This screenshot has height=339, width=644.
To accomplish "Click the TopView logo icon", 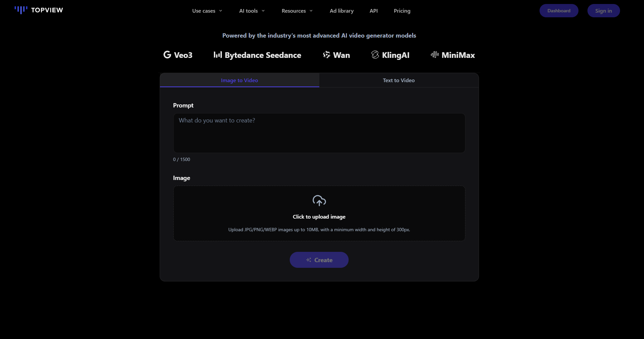I will [x=21, y=10].
